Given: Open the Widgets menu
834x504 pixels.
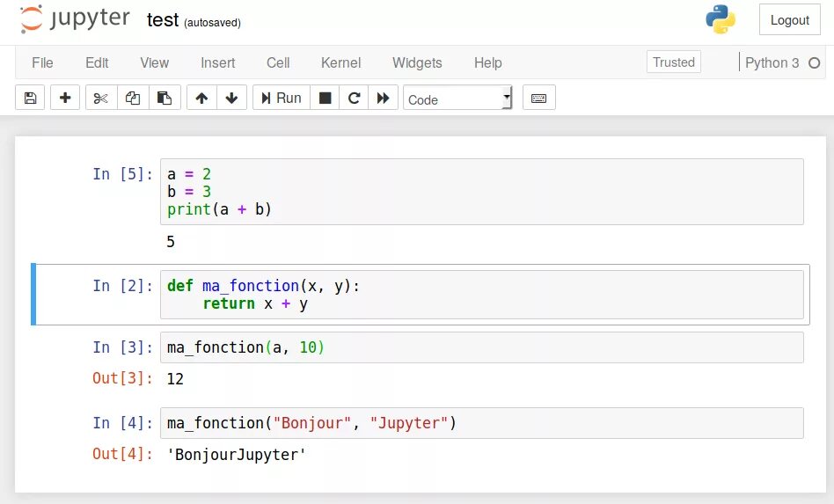Looking at the screenshot, I should pos(417,62).
